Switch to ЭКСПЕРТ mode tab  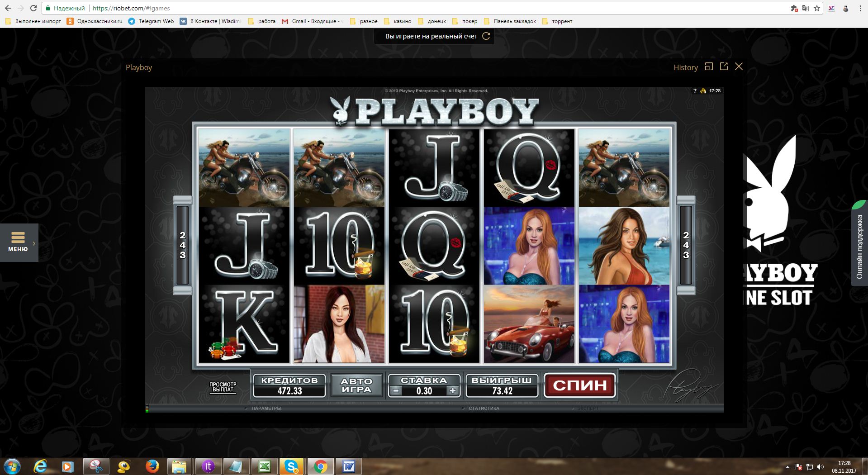(x=588, y=408)
